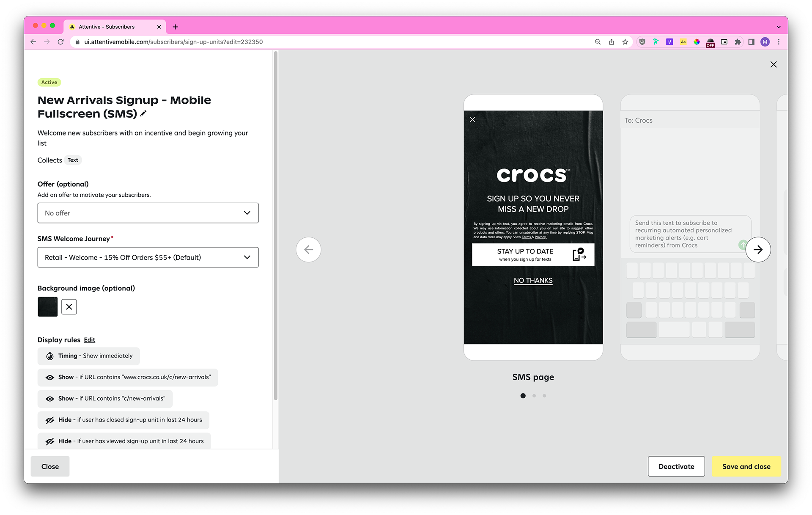
Task: Click Show rule for "c/new-arrivals" URL
Action: 105,399
